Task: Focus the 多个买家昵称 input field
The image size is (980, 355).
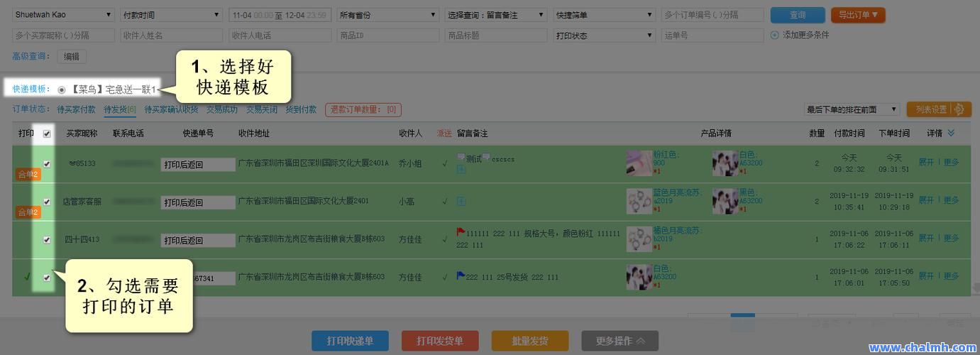Action: (x=63, y=35)
